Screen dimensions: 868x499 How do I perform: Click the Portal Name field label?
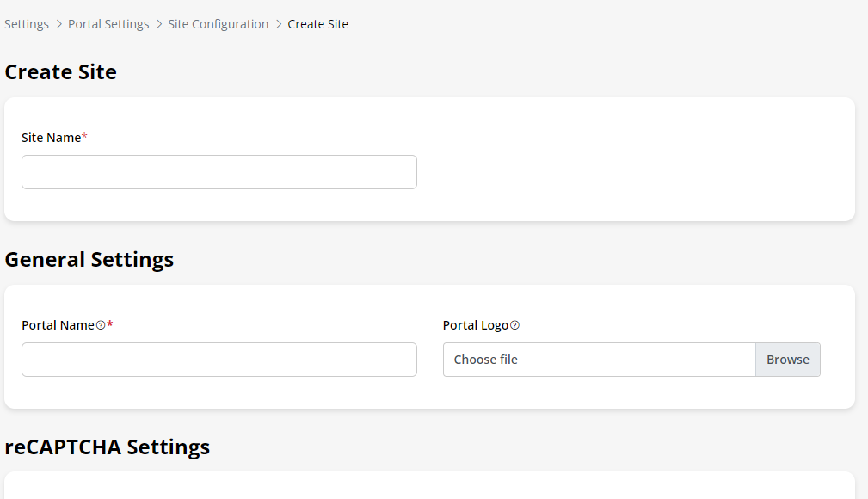click(x=58, y=325)
